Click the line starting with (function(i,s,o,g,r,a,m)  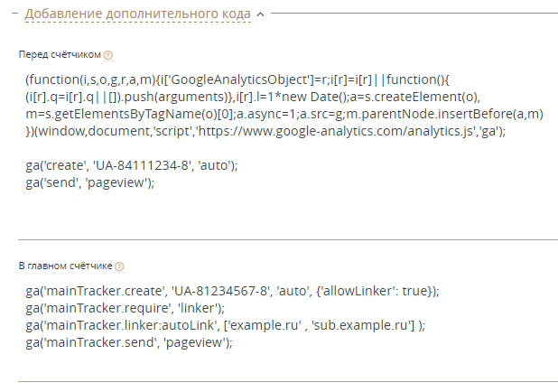(x=237, y=79)
